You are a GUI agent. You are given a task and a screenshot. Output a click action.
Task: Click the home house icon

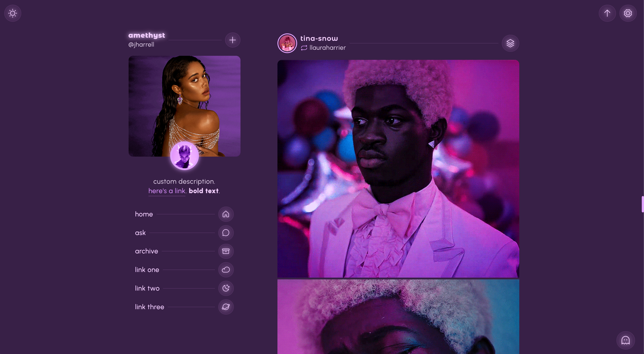[226, 214]
